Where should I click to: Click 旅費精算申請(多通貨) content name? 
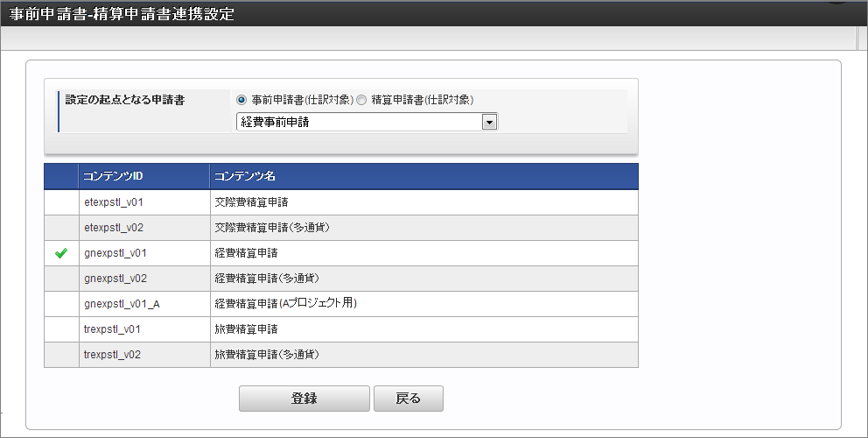click(x=267, y=355)
